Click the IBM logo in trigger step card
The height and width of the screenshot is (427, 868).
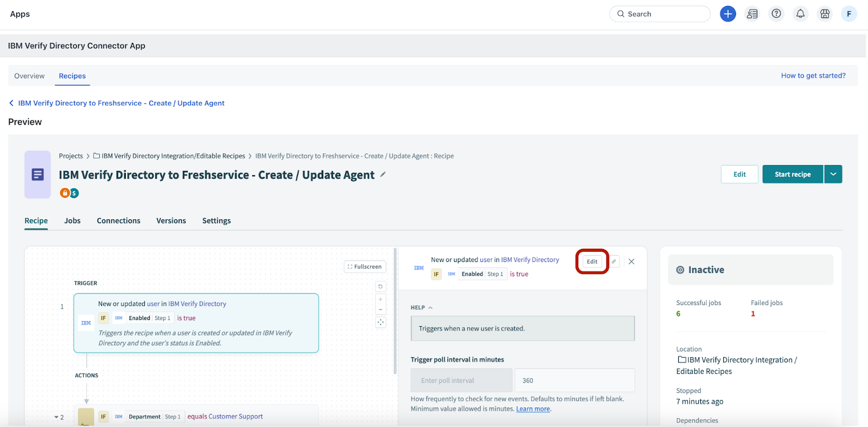[x=86, y=323]
